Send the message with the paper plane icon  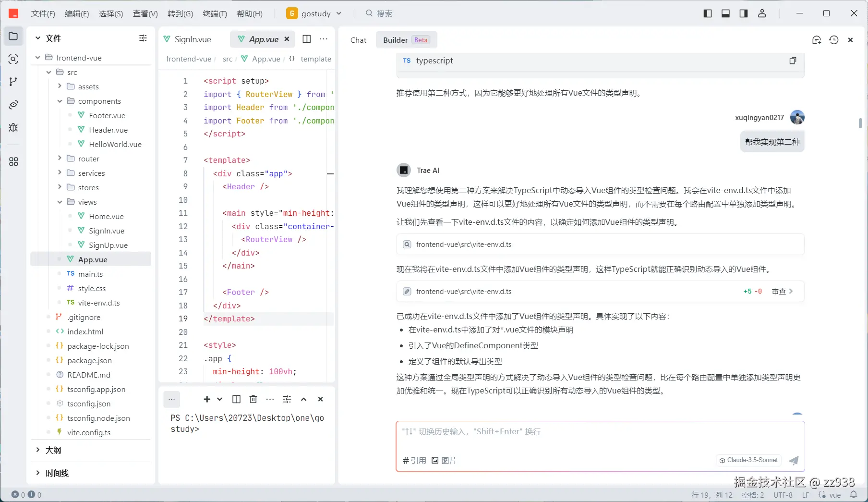[794, 460]
